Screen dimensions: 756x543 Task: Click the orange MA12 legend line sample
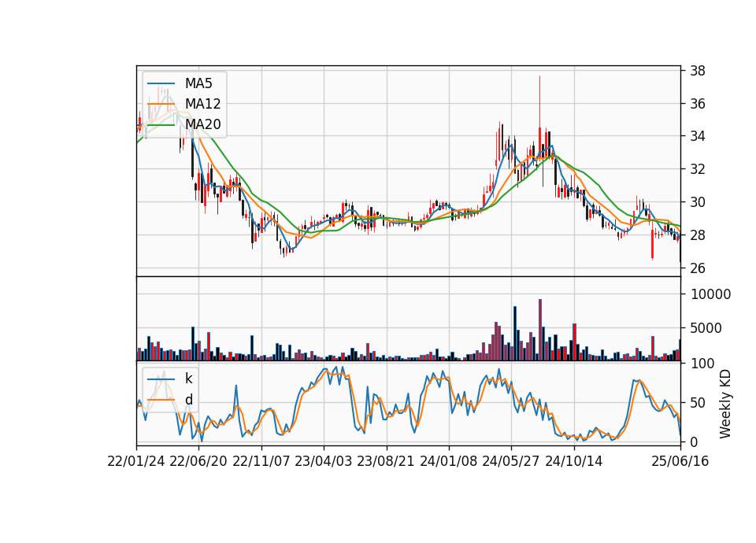(x=161, y=104)
